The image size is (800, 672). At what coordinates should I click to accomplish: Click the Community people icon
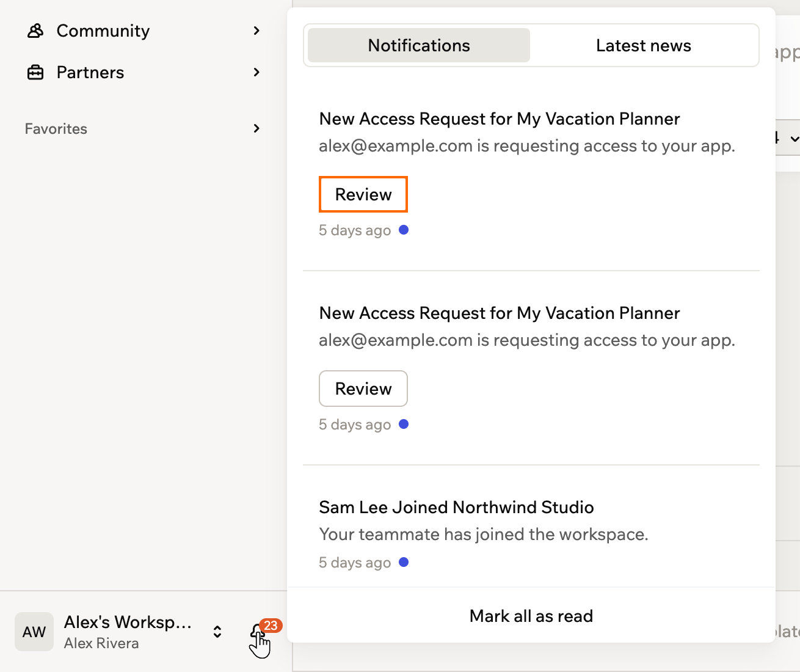click(x=35, y=31)
